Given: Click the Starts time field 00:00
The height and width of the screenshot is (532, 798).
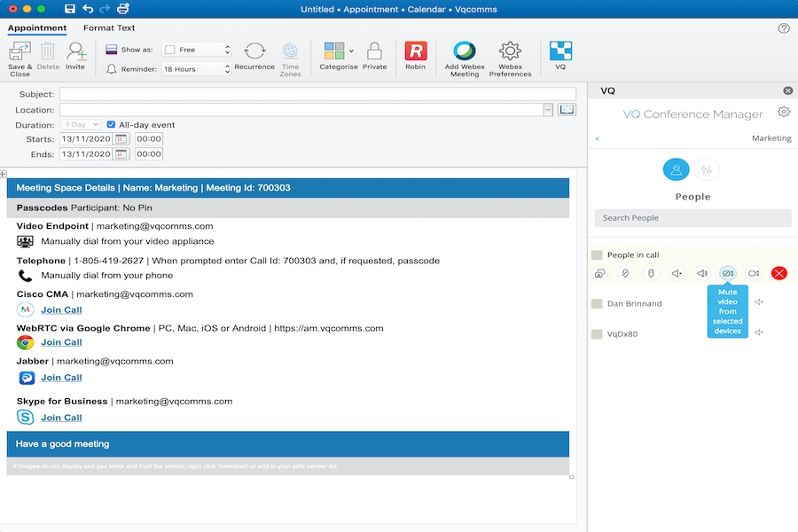Looking at the screenshot, I should (x=149, y=139).
